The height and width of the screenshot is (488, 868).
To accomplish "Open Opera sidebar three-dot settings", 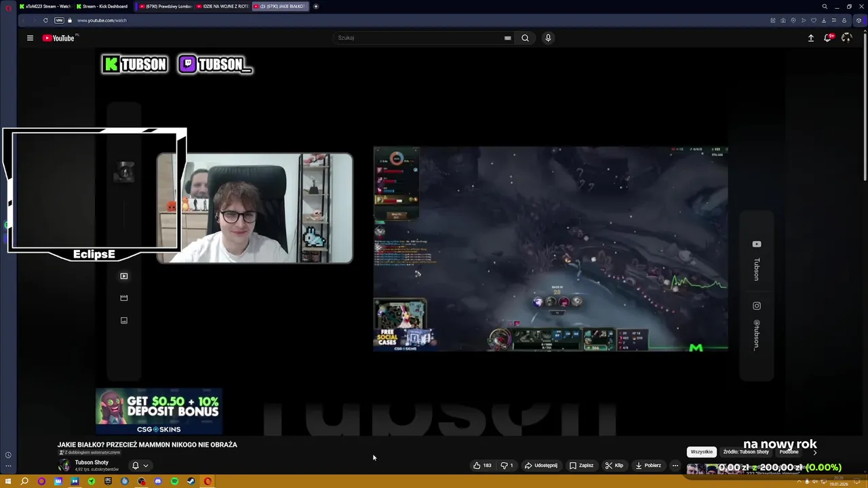I will coord(8,466).
